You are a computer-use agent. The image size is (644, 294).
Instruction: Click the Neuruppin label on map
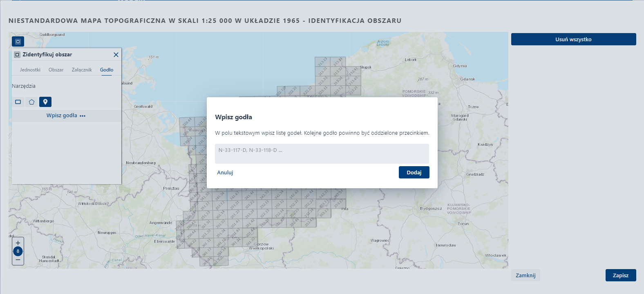107,233
